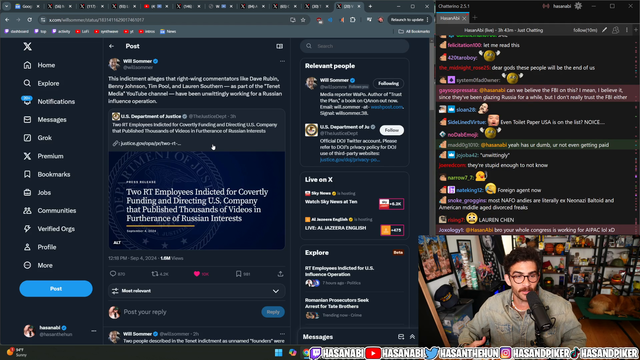Open hasanabi account menu three dots
The image size is (640, 360).
[x=93, y=331]
